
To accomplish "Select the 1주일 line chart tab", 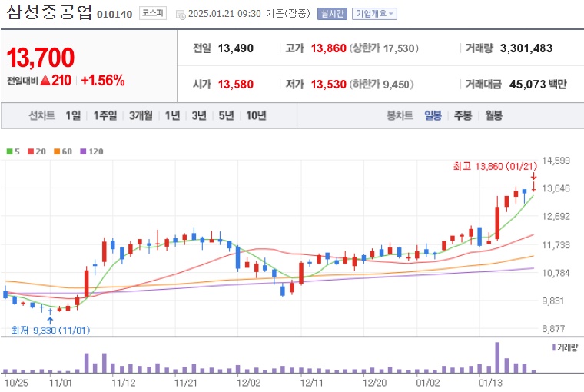I will pos(105,115).
